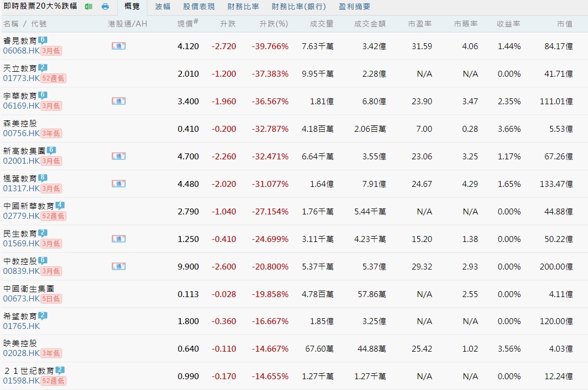The height and width of the screenshot is (390, 588).
Task: Open the 財務比率(銀行) tab
Action: click(299, 6)
